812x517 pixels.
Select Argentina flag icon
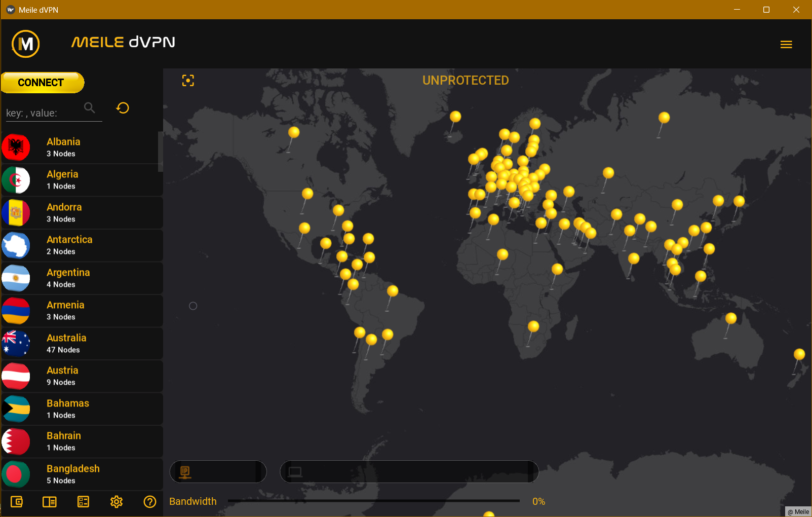click(16, 278)
